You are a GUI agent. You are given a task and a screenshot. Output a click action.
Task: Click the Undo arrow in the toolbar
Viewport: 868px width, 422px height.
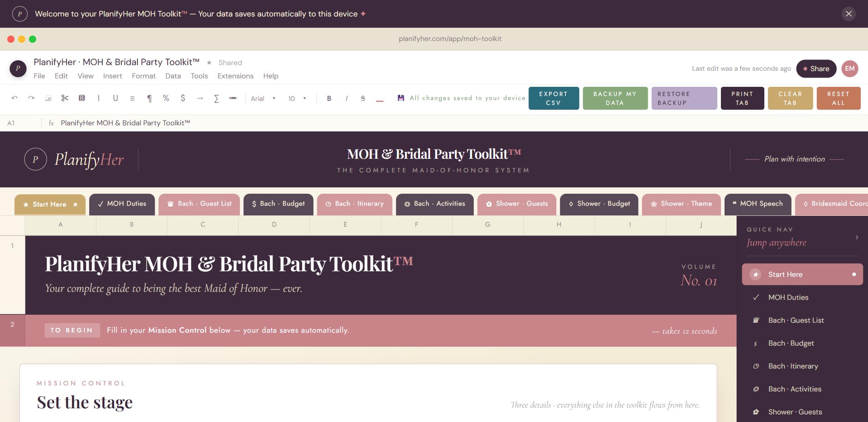pos(14,98)
